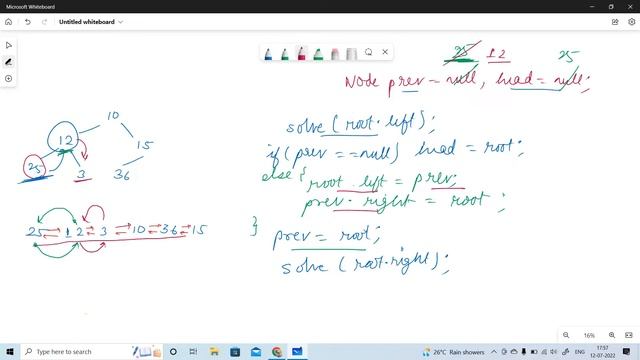Image resolution: width=640 pixels, height=360 pixels.
Task: Close the pen toolbar
Action: (x=385, y=52)
